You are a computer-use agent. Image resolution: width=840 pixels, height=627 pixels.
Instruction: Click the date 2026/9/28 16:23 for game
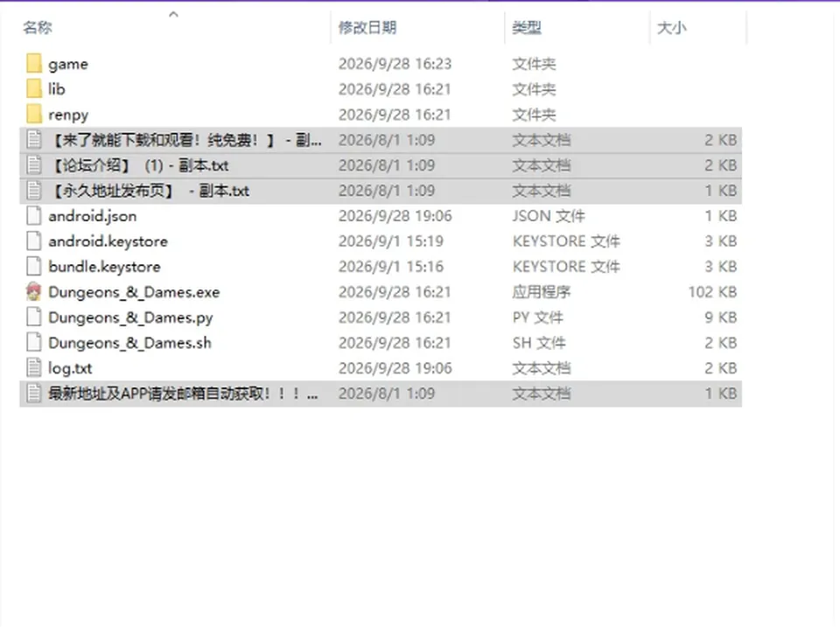(395, 64)
